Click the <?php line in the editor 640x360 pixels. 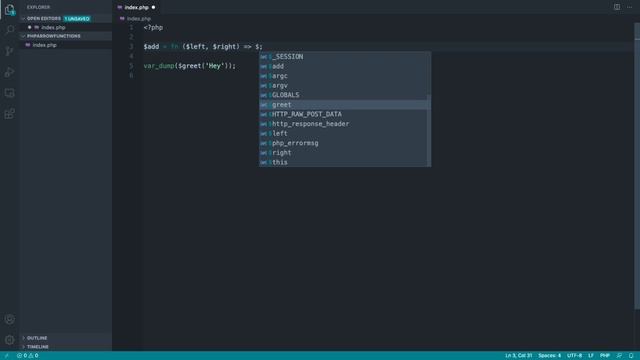[x=153, y=28]
